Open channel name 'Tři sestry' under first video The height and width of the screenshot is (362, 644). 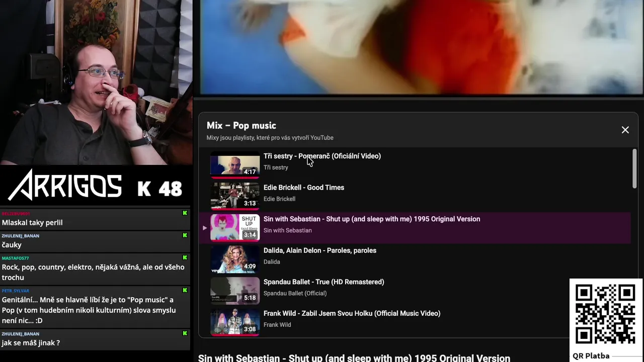point(276,167)
